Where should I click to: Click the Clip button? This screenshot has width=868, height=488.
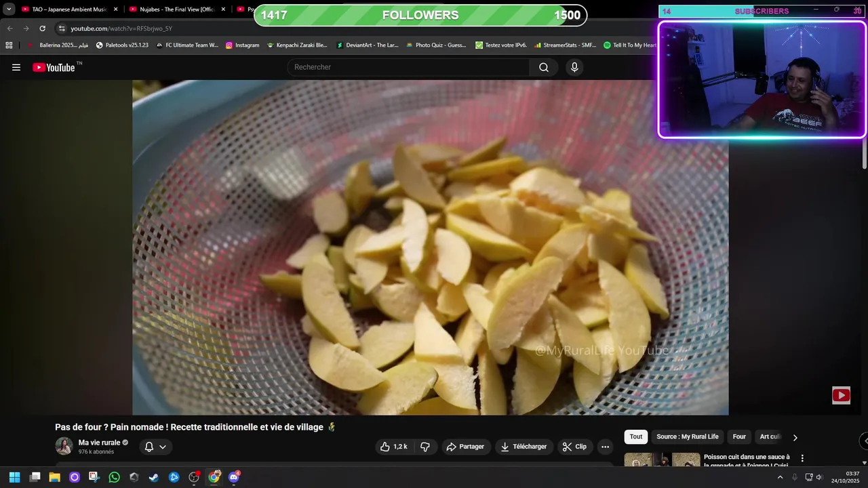tap(575, 447)
